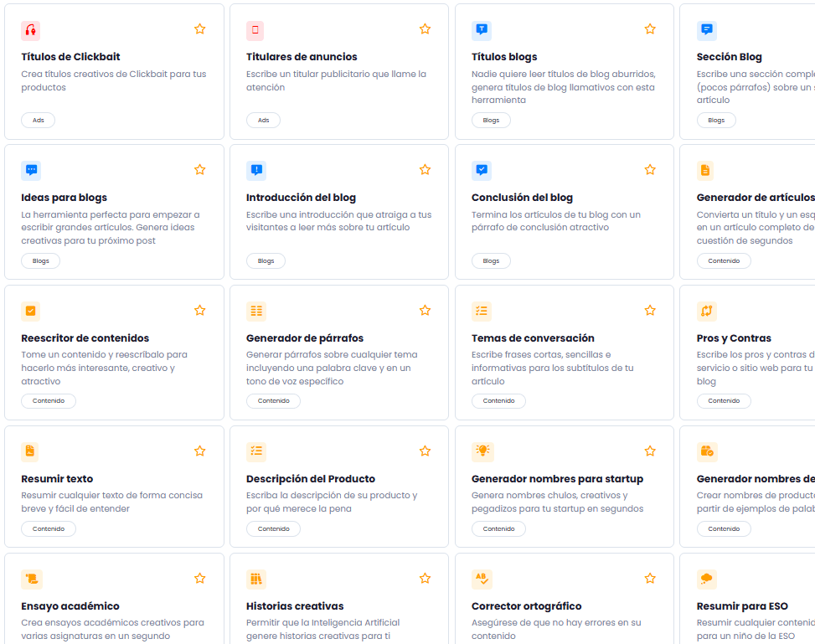Click the Titulares de anuncios card icon
815x644 pixels.
pyautogui.click(x=255, y=30)
